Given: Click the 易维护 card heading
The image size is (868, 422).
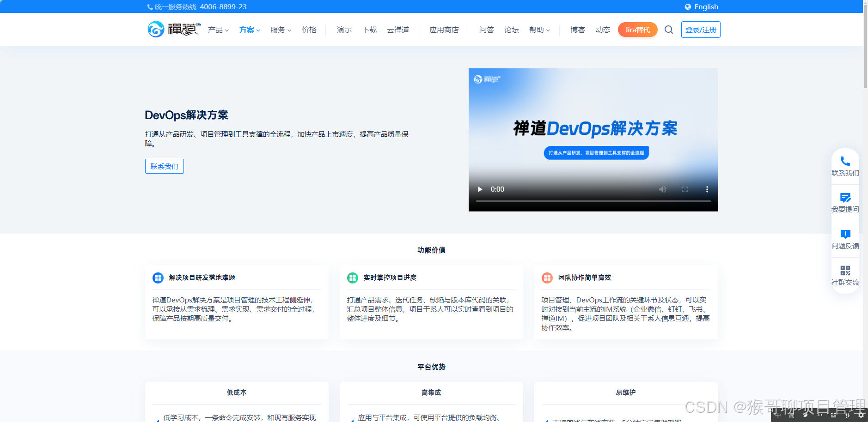Looking at the screenshot, I should (626, 392).
